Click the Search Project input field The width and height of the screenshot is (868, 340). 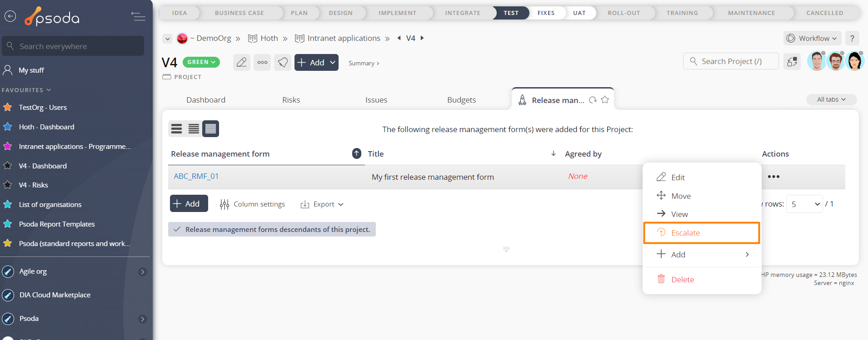point(731,61)
